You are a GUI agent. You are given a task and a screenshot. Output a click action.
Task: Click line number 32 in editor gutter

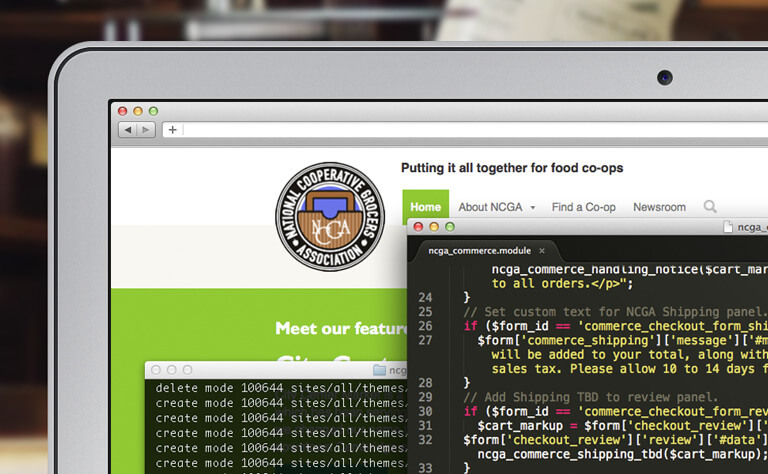pos(425,439)
